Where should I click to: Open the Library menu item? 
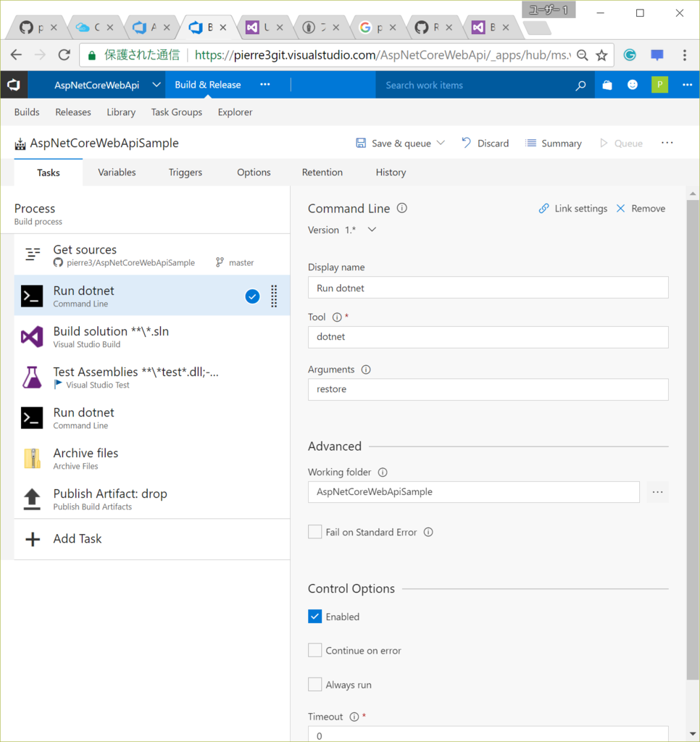click(121, 112)
